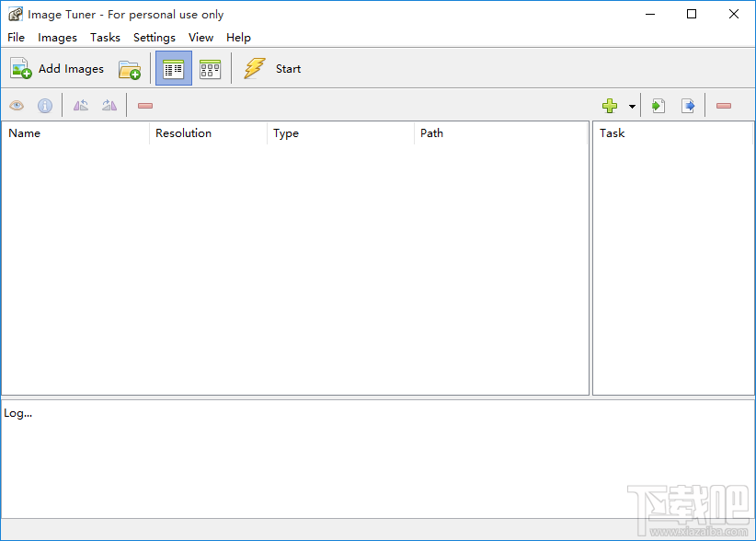Switch to thumbnails view
756x541 pixels.
point(211,68)
